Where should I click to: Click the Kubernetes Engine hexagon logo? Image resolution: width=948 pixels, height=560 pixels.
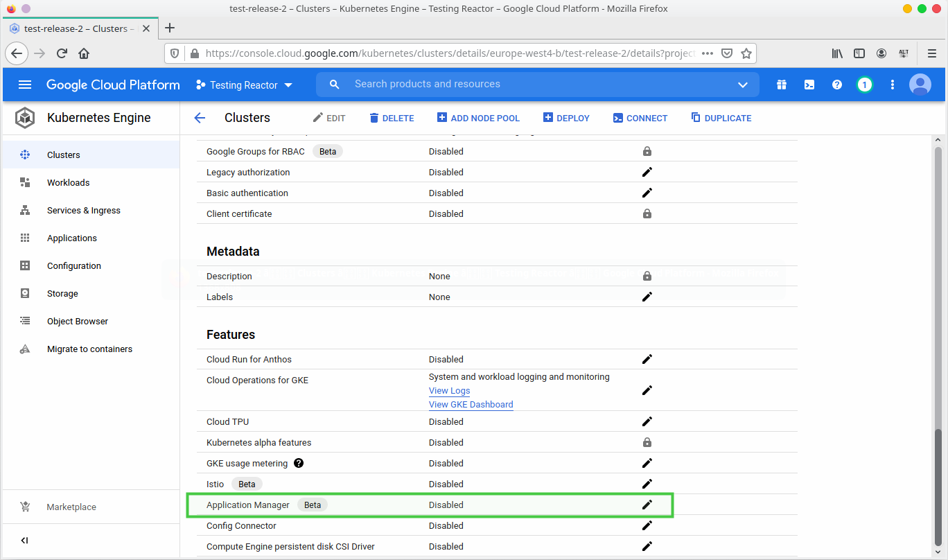point(25,118)
